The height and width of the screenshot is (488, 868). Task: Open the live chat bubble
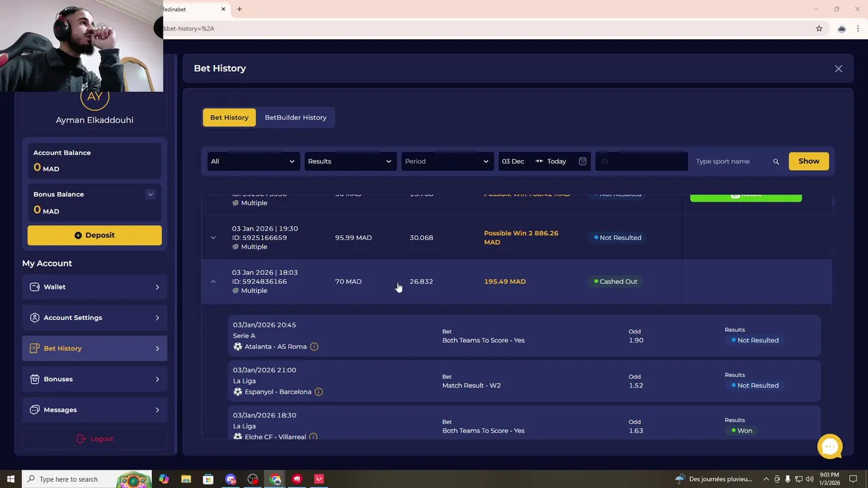tap(830, 447)
